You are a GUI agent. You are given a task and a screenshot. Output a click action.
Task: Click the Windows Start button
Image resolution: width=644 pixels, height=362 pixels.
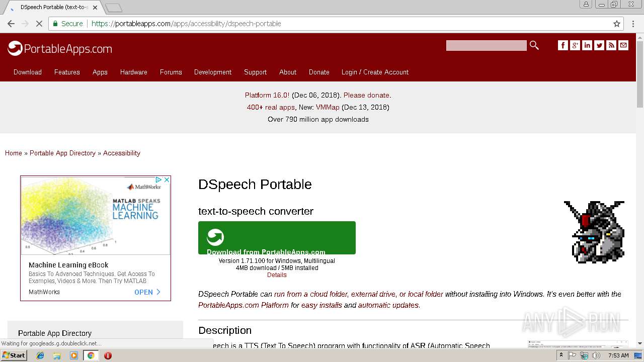click(x=14, y=355)
